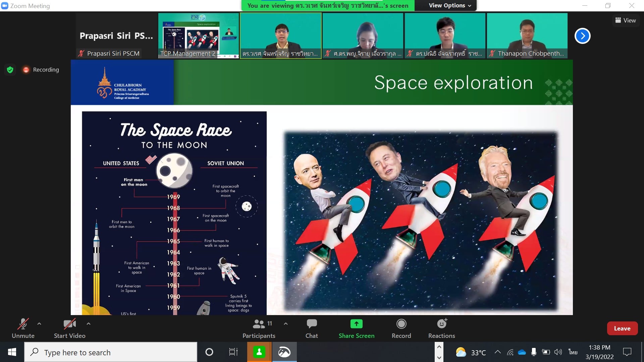Select the active speaker ดร.วเรศ video tile
Screen dimensions: 644x362
pyautogui.click(x=281, y=36)
